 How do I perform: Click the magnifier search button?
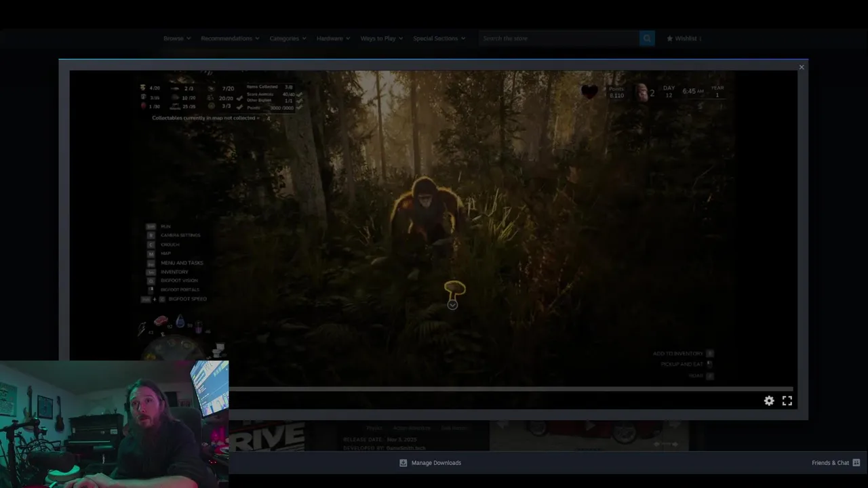click(x=647, y=39)
